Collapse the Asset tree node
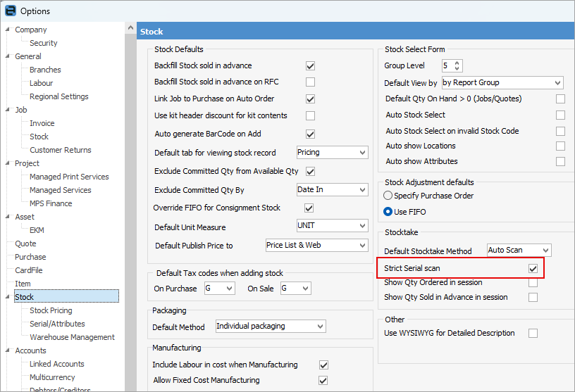This screenshot has width=575, height=392. [x=7, y=217]
